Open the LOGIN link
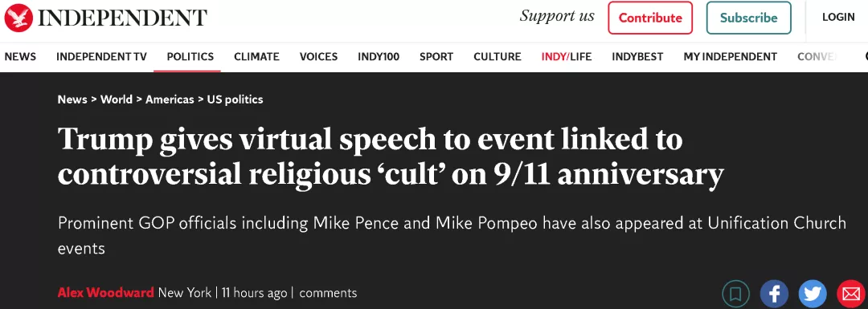 click(838, 17)
